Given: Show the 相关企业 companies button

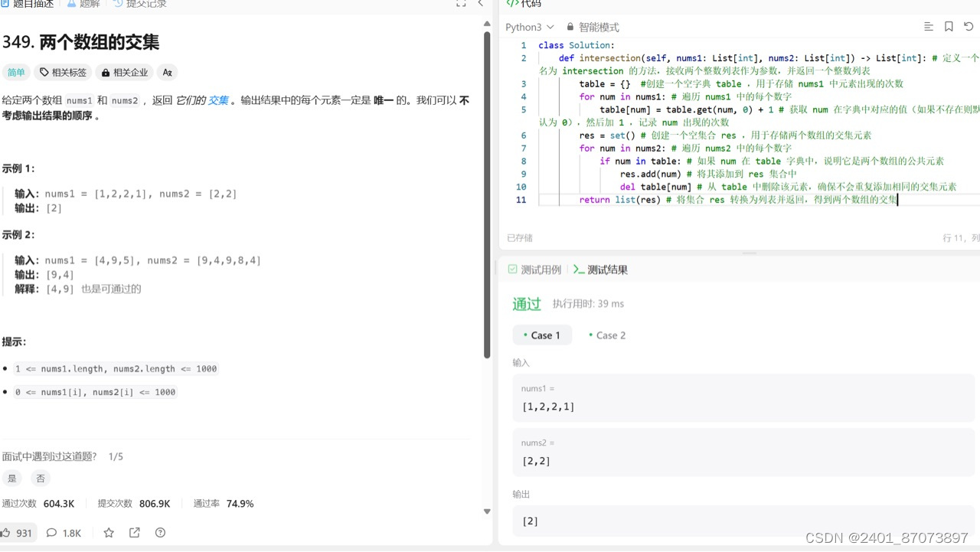Looking at the screenshot, I should tap(124, 73).
